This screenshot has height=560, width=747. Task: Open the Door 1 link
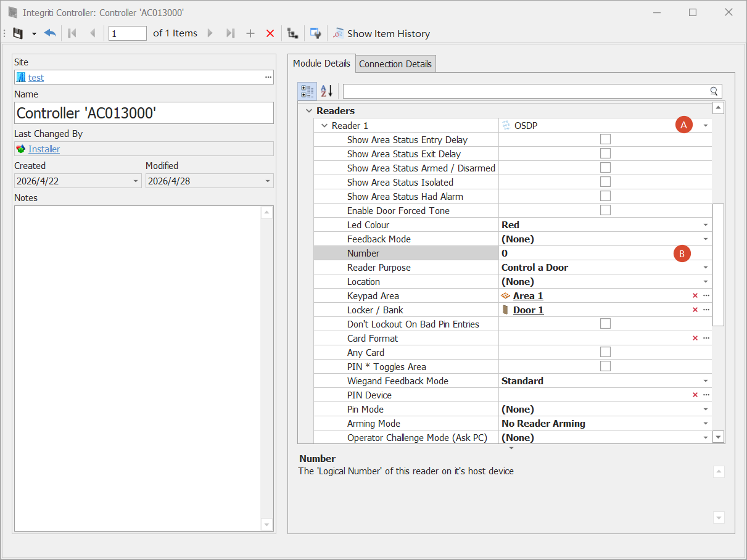point(529,310)
